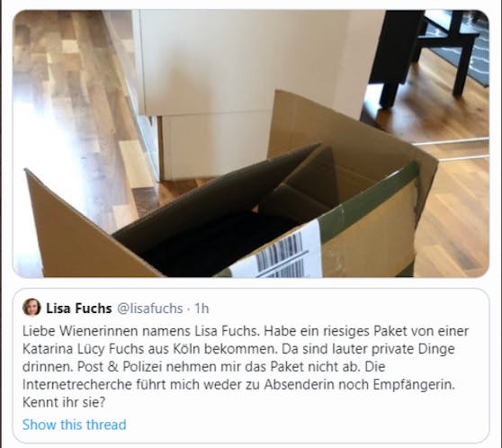Click the word Empfängerin in tweet
This screenshot has width=502, height=448.
point(414,385)
